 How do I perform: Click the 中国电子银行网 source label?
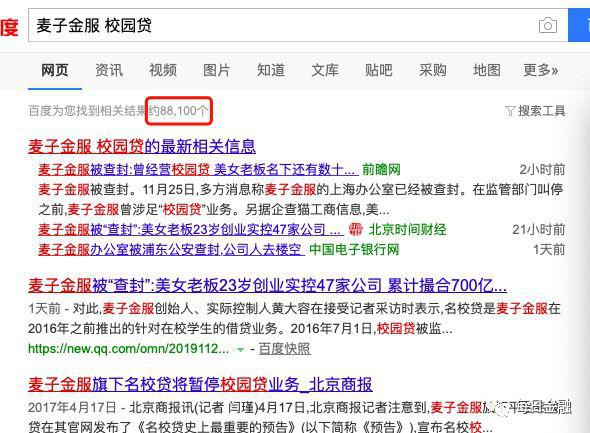(x=354, y=249)
